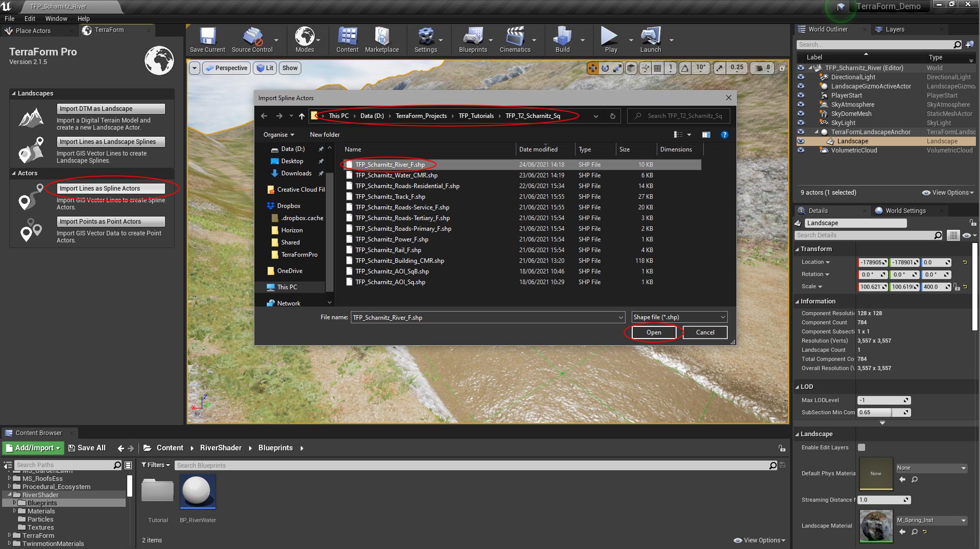Open the Shape file type dropdown
The width and height of the screenshot is (980, 549).
point(679,317)
